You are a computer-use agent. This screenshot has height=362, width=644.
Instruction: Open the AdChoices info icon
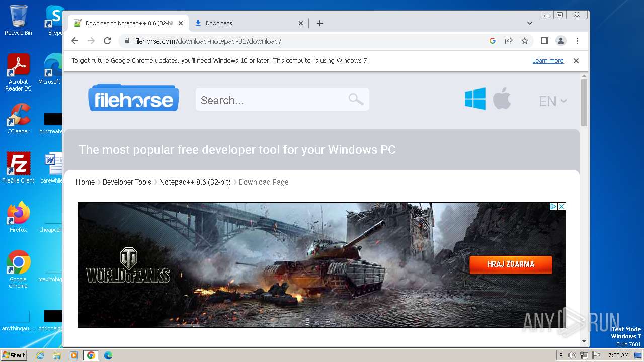pos(553,206)
